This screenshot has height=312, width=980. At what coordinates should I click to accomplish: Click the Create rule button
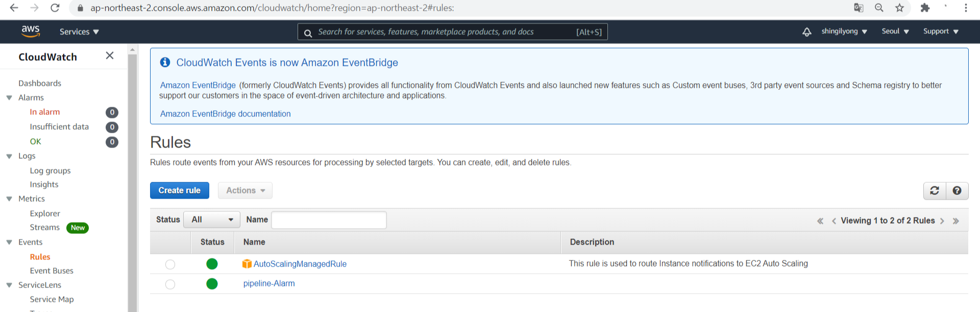click(180, 190)
